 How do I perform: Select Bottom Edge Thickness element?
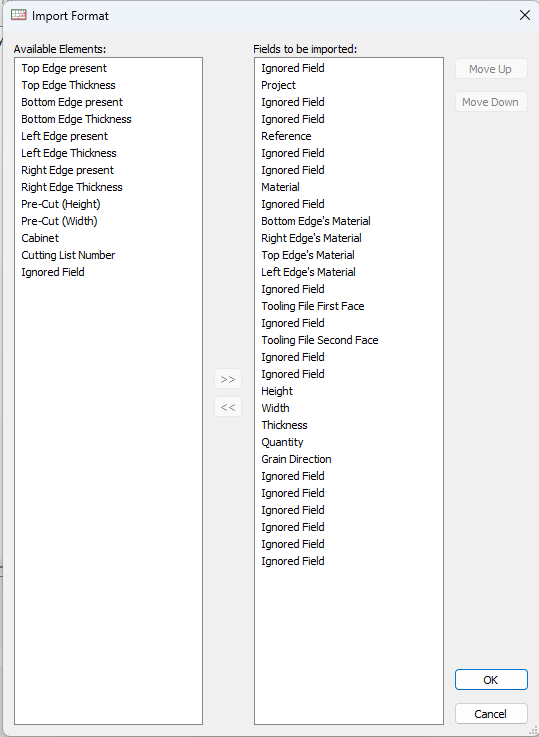(x=76, y=119)
